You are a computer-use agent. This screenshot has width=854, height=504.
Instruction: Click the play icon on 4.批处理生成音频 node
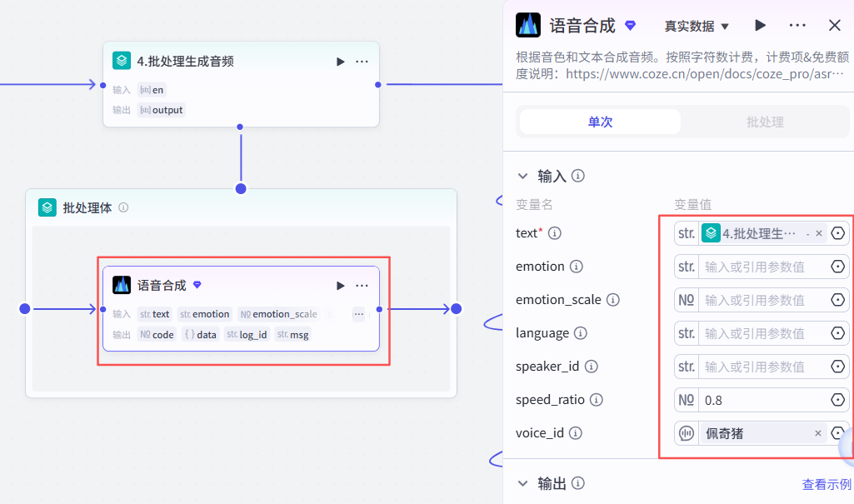coord(340,61)
